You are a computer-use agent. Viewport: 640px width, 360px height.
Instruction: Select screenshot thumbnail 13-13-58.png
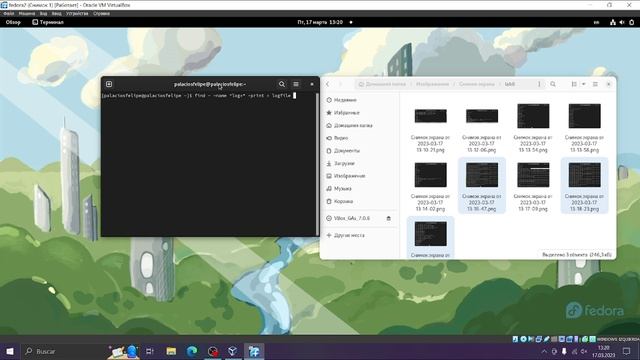coord(585,116)
